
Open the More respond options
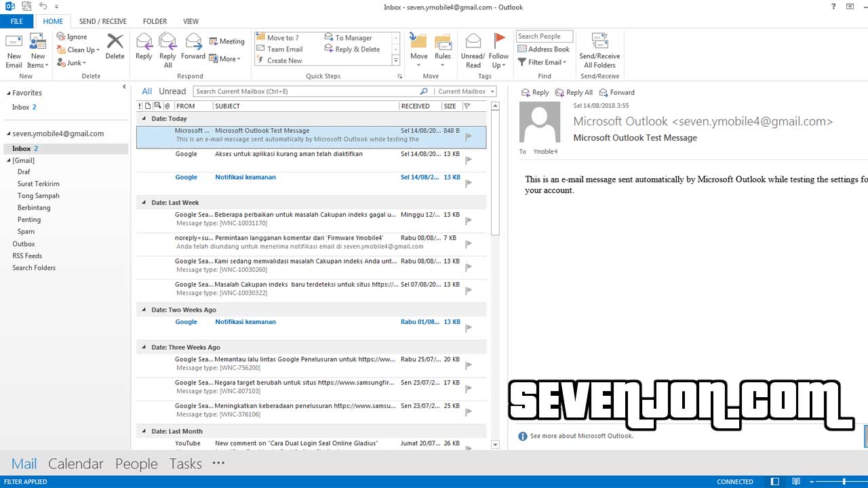225,59
